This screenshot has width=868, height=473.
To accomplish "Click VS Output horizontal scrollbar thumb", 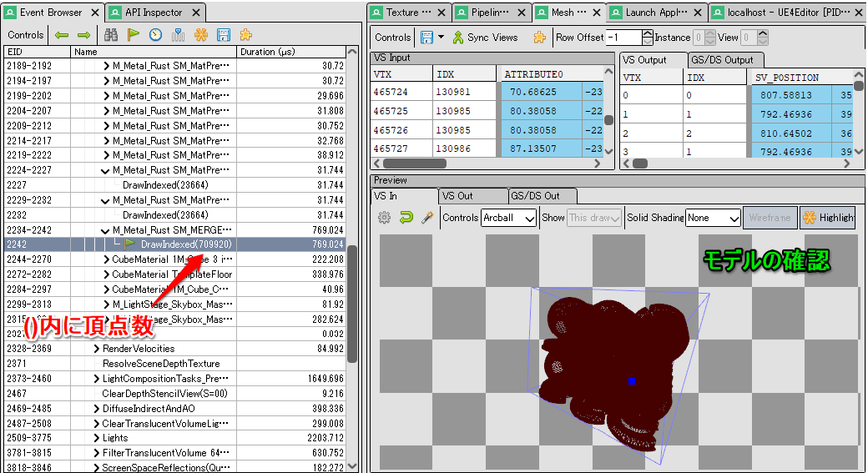I will tap(640, 164).
